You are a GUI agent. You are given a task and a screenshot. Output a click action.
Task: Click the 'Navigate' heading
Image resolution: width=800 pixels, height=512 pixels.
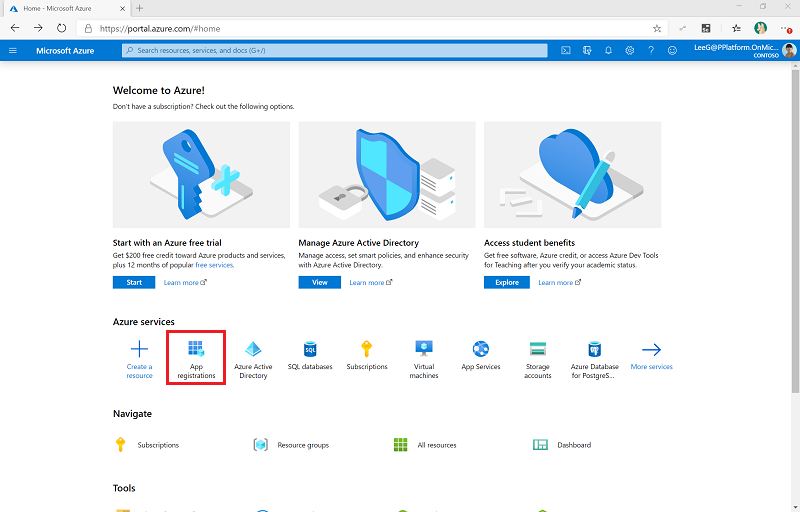point(132,414)
